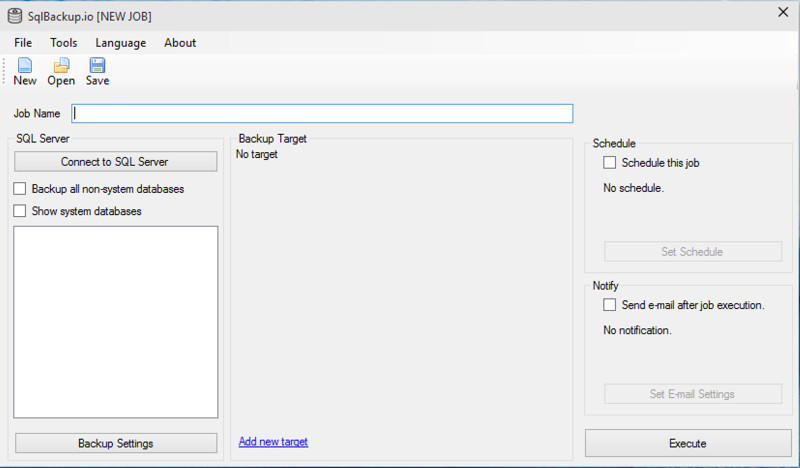Click the Add new target link
The height and width of the screenshot is (468, 800).
coord(273,441)
